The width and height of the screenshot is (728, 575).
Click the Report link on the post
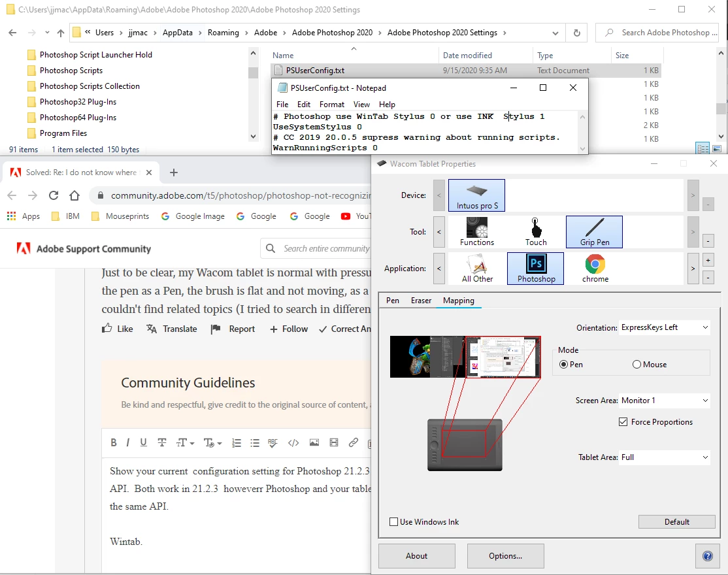(233, 329)
